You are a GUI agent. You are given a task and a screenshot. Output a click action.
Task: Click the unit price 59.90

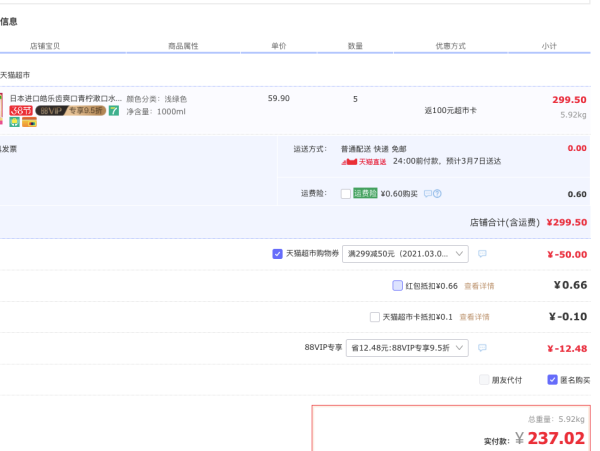tap(279, 98)
